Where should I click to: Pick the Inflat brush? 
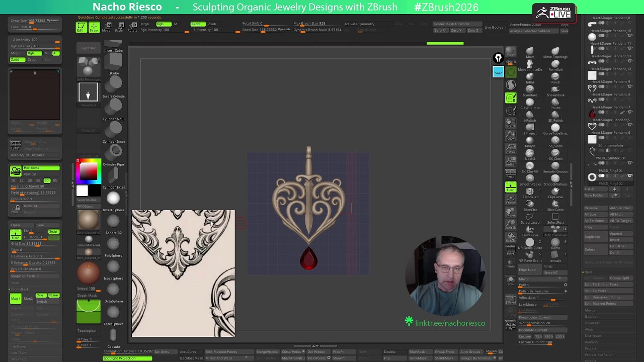point(530,78)
